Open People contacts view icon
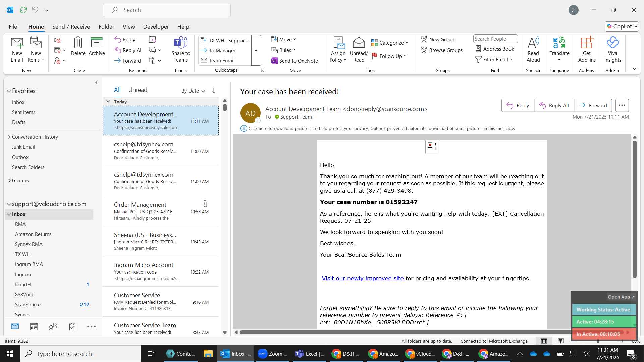 [53, 327]
